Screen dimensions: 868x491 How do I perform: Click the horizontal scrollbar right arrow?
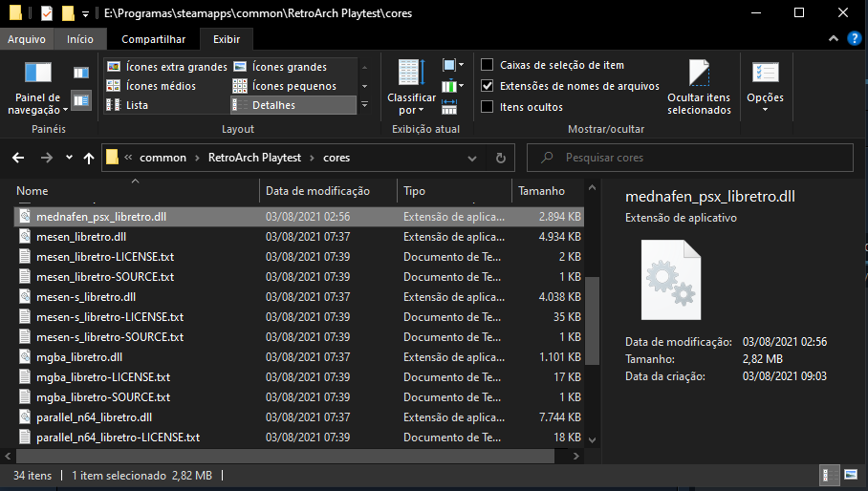coord(576,457)
